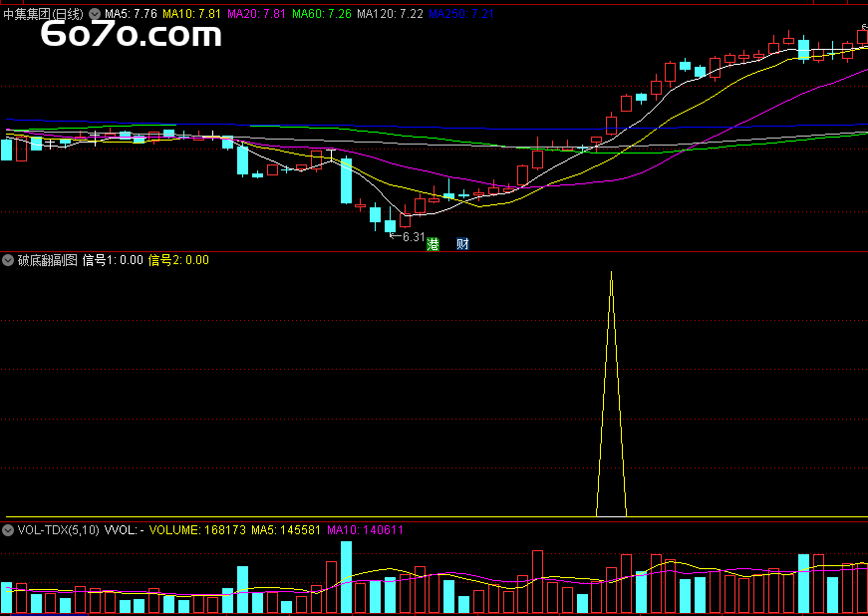Select the 中集集团(日线) chart title

[x=43, y=14]
